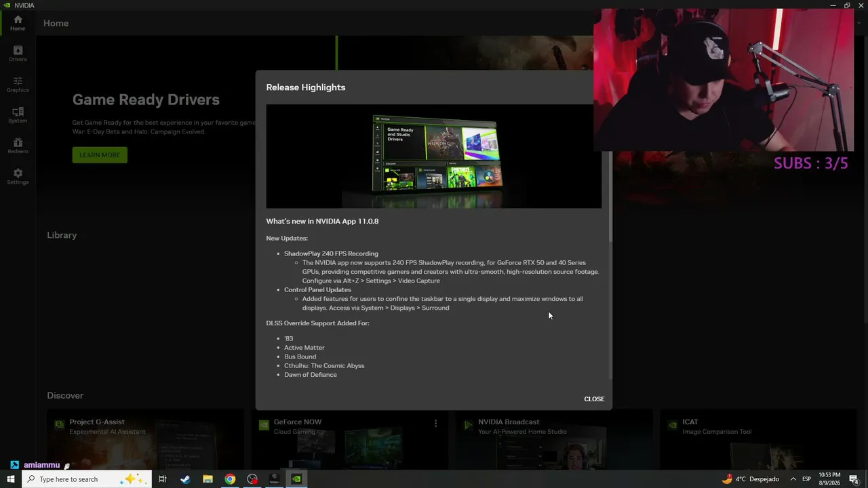Image resolution: width=868 pixels, height=488 pixels.
Task: Click the "Control Panel Updates" bullet
Action: point(317,289)
